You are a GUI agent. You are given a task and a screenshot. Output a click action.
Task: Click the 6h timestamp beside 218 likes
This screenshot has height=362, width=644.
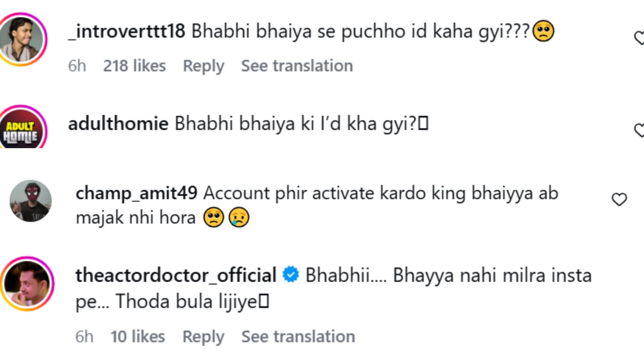click(77, 66)
